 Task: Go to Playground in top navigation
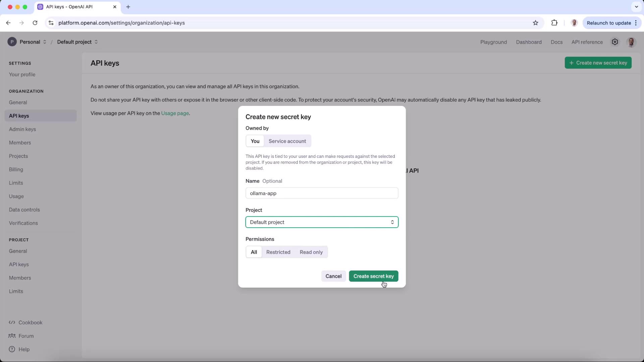[493, 42]
